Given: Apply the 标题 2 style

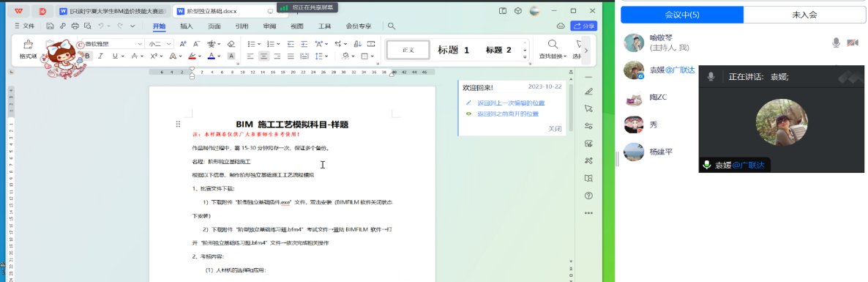Looking at the screenshot, I should point(498,50).
